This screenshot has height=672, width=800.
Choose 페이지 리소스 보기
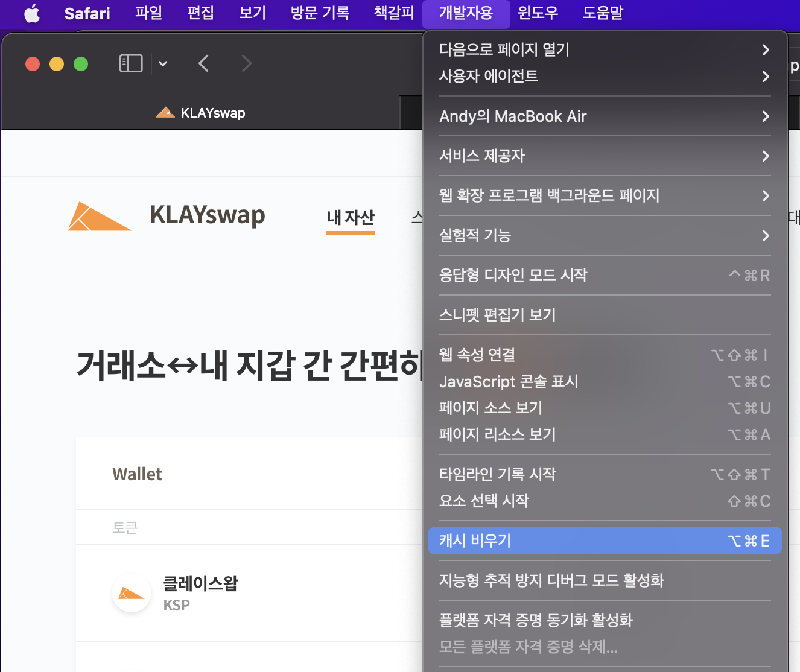(605, 434)
